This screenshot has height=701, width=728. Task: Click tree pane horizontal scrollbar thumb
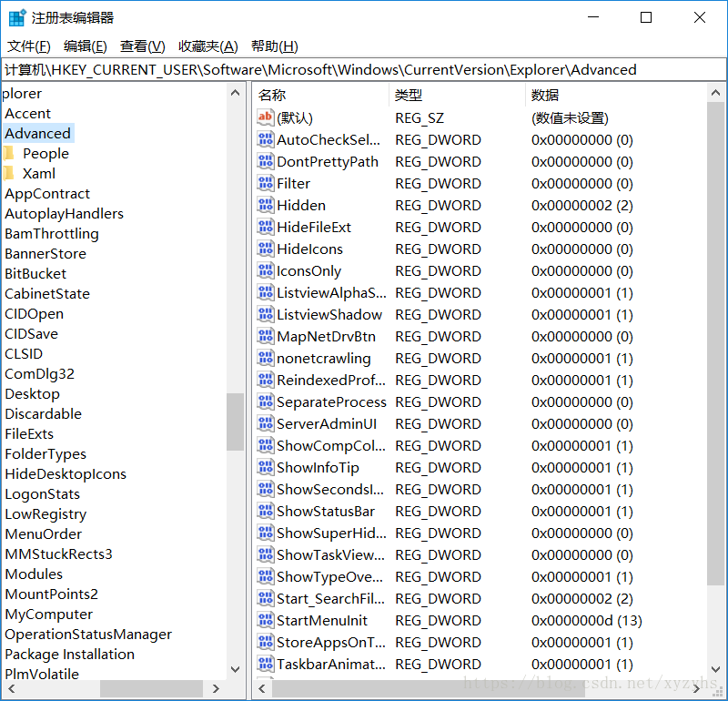[151, 688]
